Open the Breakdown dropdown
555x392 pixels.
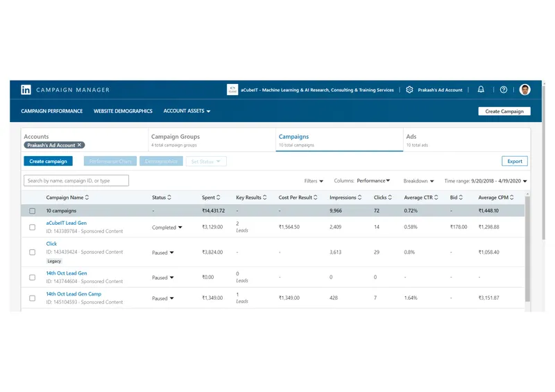pos(418,181)
